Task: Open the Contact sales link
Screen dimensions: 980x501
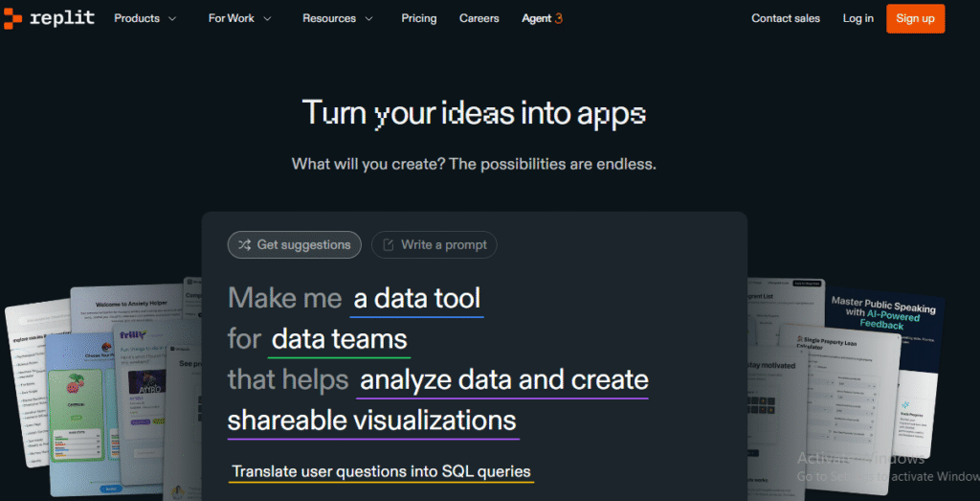Action: click(786, 18)
